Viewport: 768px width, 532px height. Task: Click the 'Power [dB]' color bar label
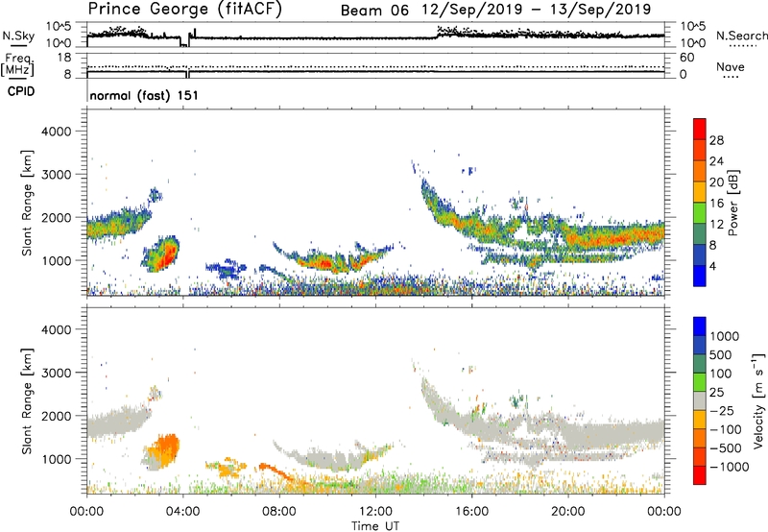732,203
